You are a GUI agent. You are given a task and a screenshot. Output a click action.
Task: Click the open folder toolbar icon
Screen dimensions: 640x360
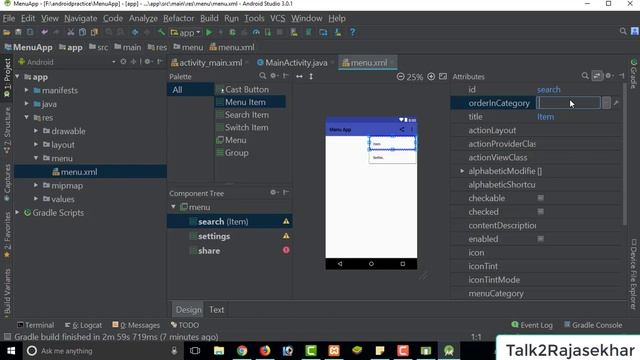click(7, 32)
